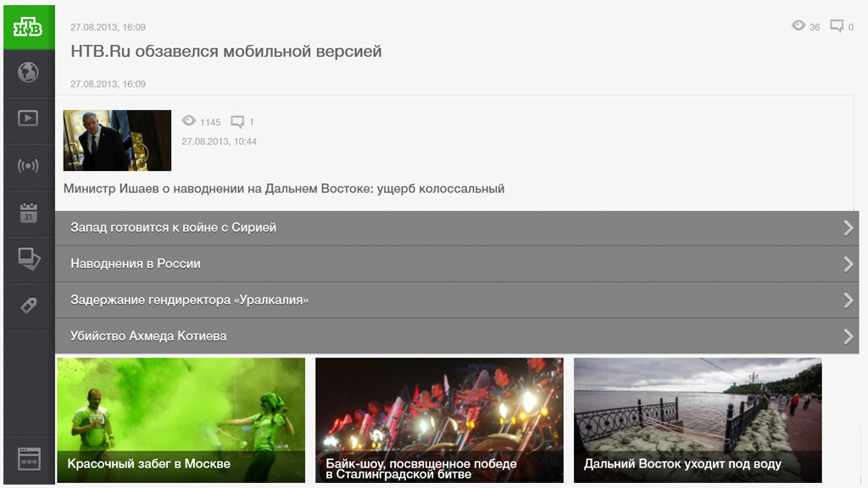Click the comments icon showing 0
This screenshot has width=868, height=488.
pos(837,26)
